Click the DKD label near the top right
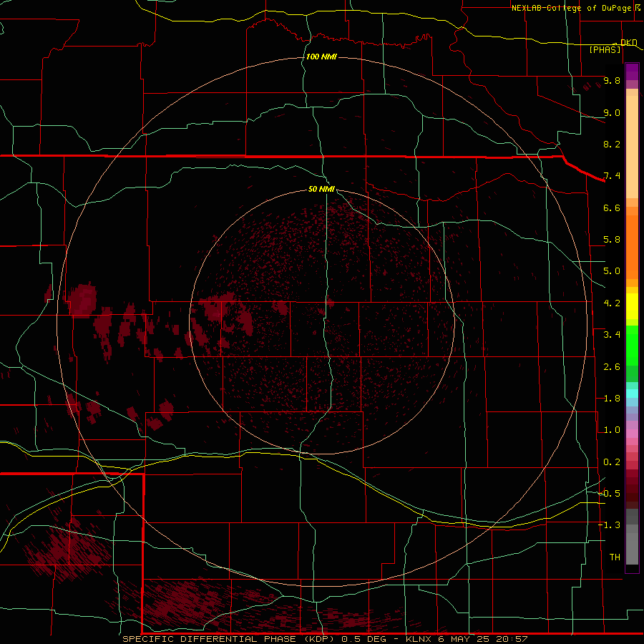The image size is (644, 644). (x=629, y=42)
